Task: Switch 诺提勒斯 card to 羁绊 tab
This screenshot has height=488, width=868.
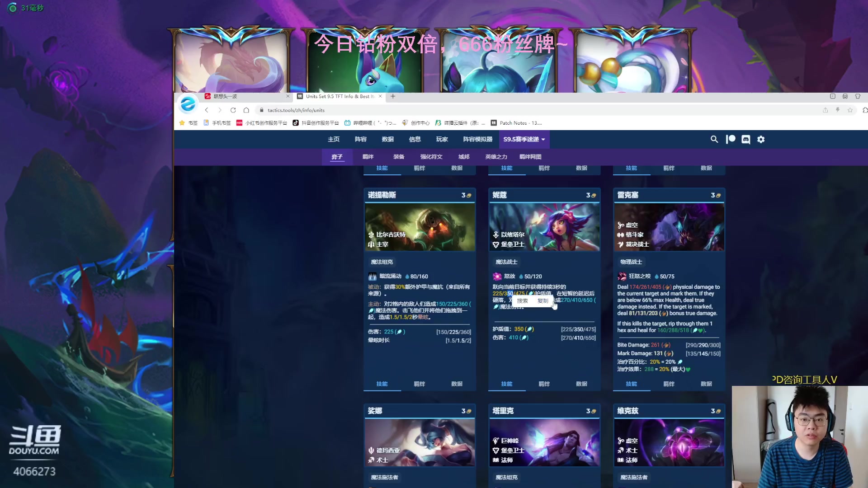Action: pos(420,384)
